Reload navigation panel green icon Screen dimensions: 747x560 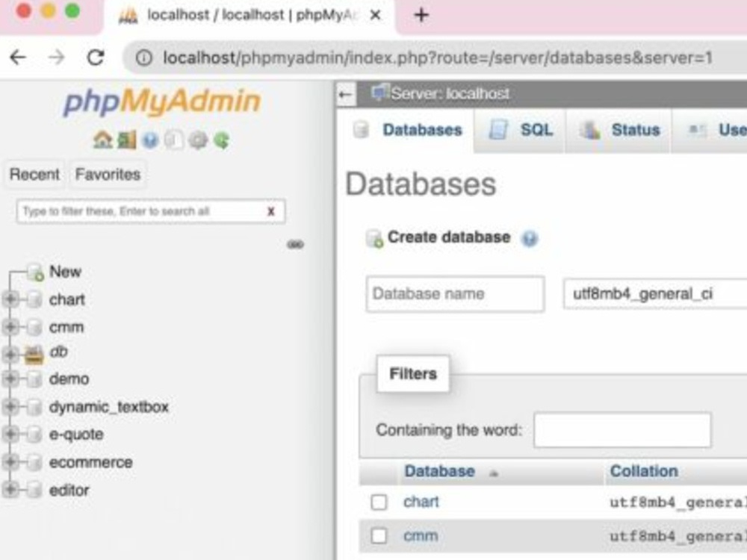click(222, 140)
